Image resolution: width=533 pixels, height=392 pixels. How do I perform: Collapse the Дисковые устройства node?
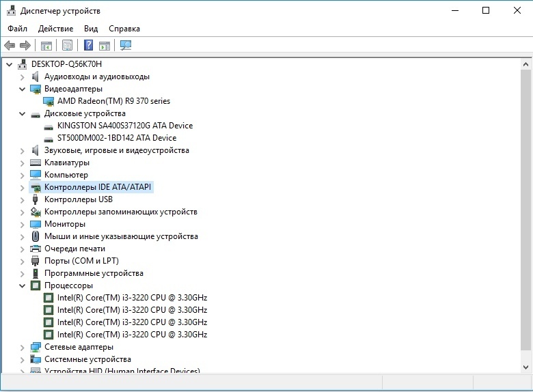click(x=22, y=113)
